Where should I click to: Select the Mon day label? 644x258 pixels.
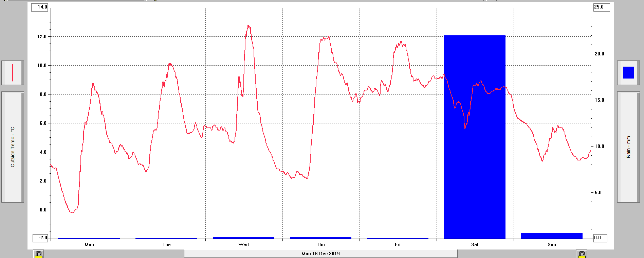click(x=89, y=244)
